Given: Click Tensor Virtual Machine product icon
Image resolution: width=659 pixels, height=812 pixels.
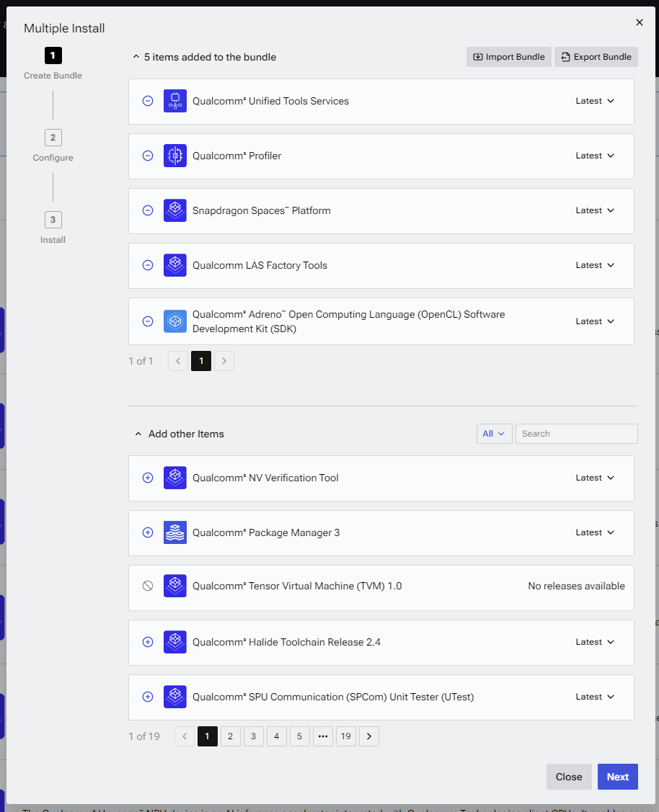Looking at the screenshot, I should click(x=175, y=586).
